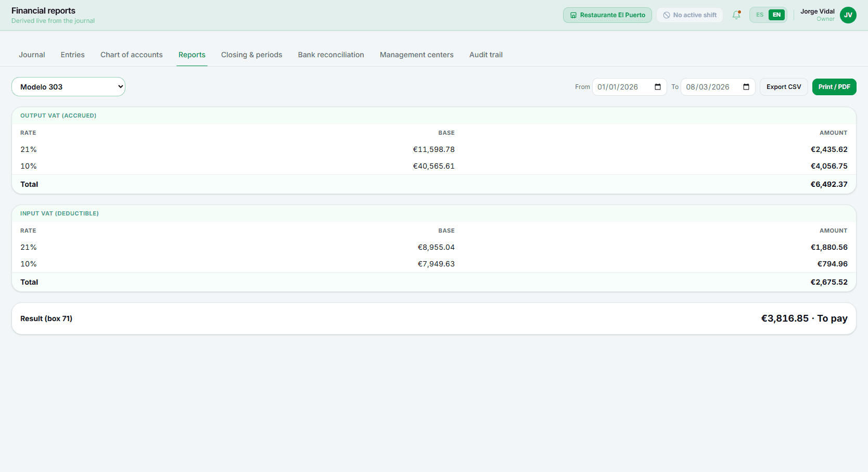Open the From date calendar picker
The height and width of the screenshot is (472, 868).
click(x=658, y=87)
